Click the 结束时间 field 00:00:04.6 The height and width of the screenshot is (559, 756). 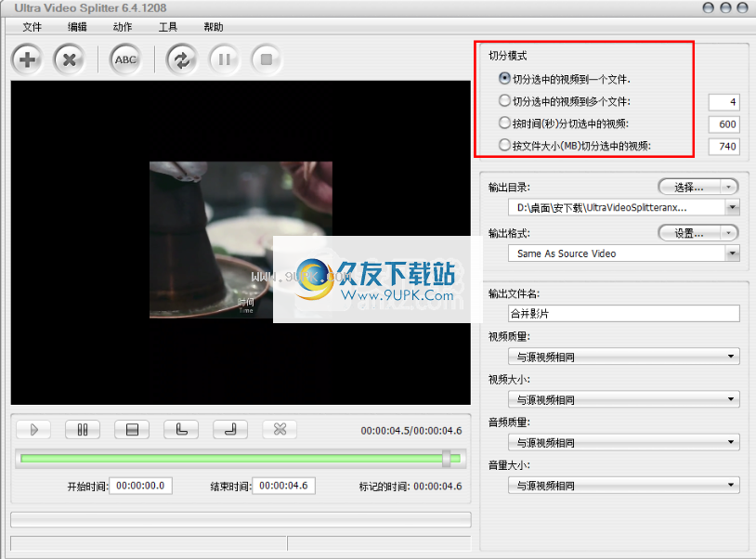point(284,486)
